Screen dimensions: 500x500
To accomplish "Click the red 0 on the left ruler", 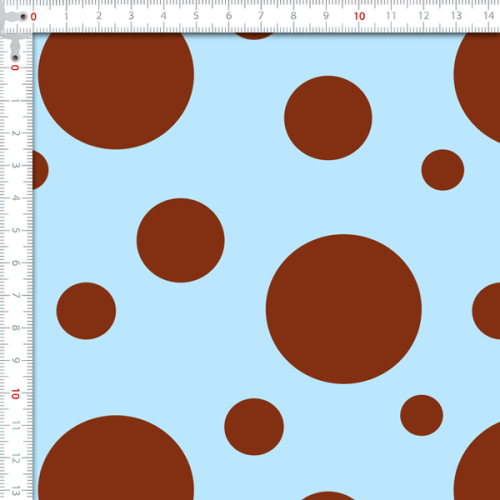I will pyautogui.click(x=15, y=68).
